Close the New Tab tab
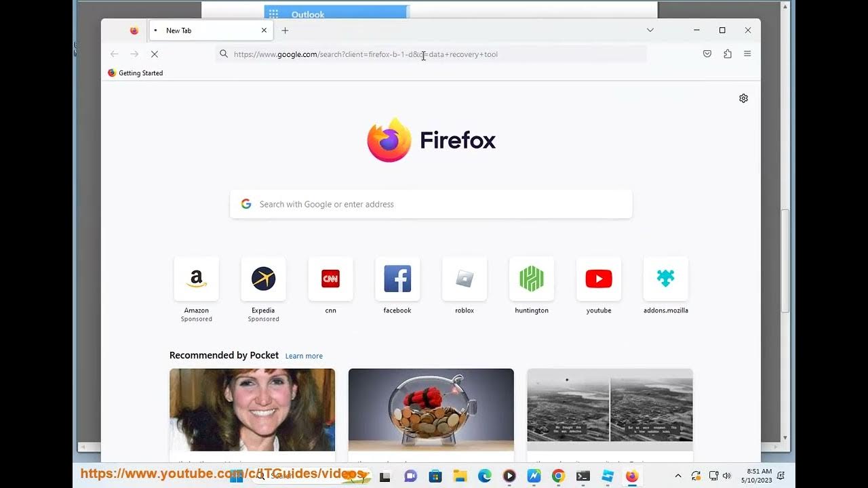The image size is (868, 488). [264, 30]
